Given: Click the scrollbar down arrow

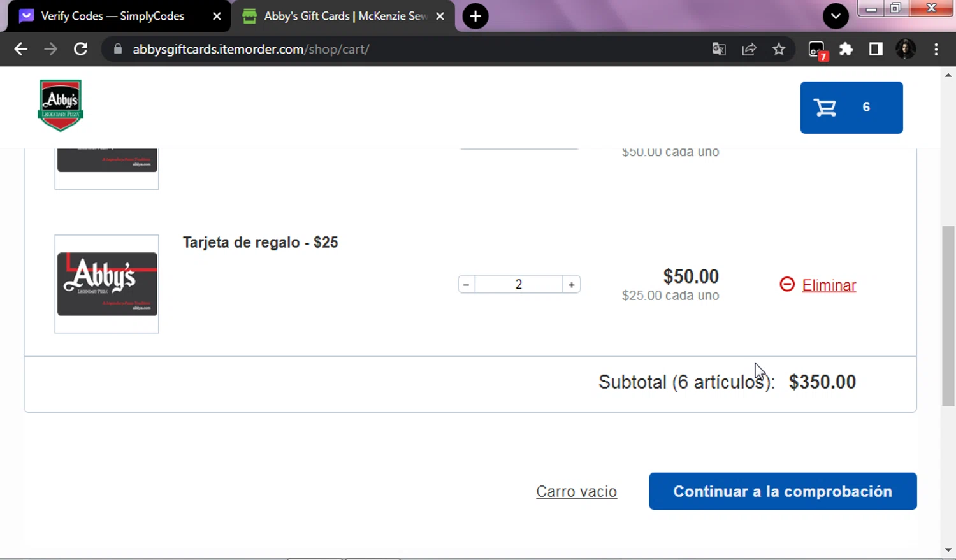Looking at the screenshot, I should tap(948, 550).
